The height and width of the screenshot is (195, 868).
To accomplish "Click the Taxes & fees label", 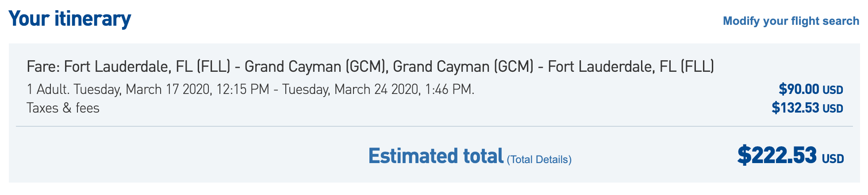I will (63, 108).
